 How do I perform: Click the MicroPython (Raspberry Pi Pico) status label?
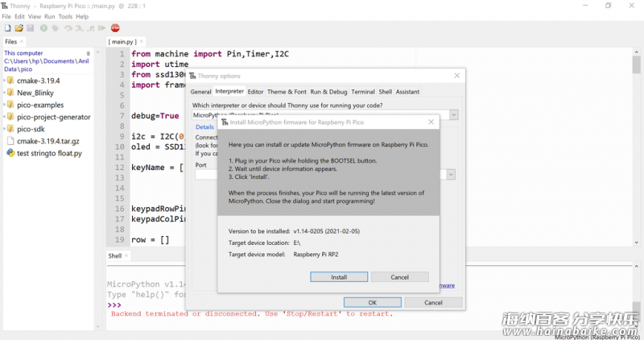click(597, 337)
